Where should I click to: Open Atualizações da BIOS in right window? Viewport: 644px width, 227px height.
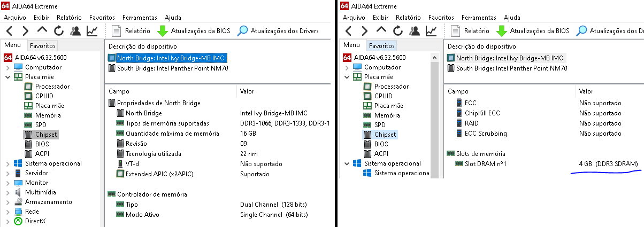(533, 31)
